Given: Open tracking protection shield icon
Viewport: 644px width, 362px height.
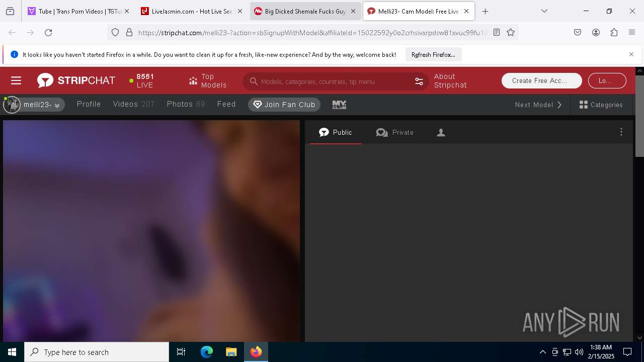Looking at the screenshot, I should pos(115,32).
